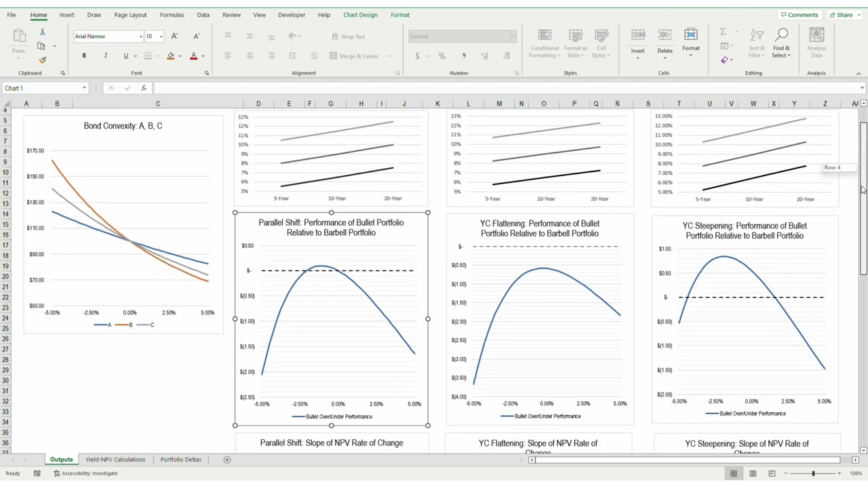Screen dimensions: 868x488
Task: Click Accessibility: Investigate in the status bar
Action: pyautogui.click(x=85, y=473)
